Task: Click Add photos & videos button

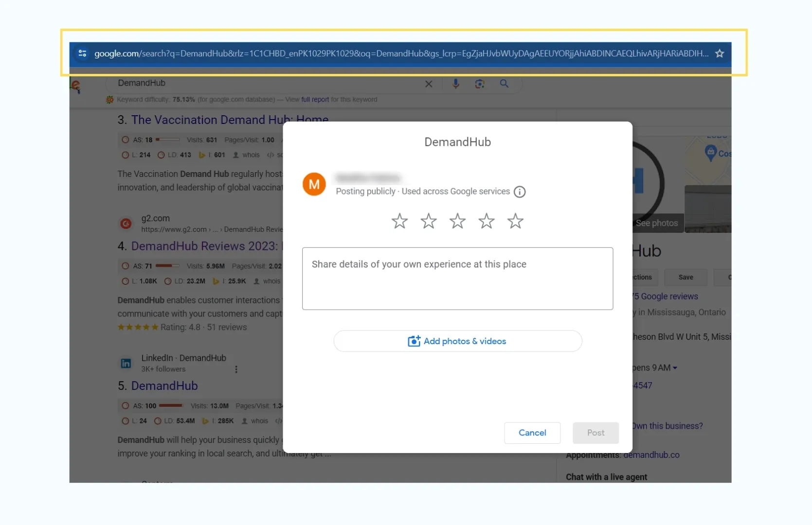Action: 457,341
